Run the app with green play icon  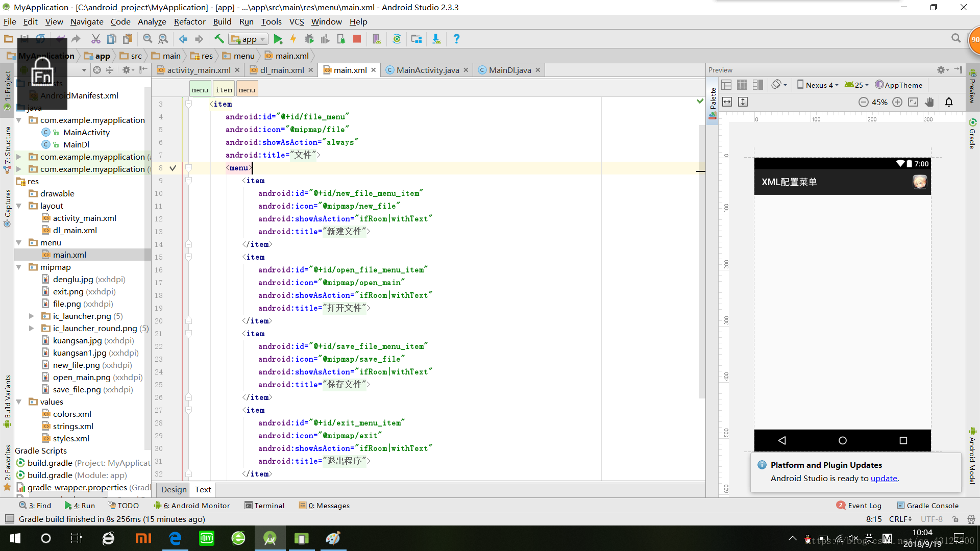278,39
